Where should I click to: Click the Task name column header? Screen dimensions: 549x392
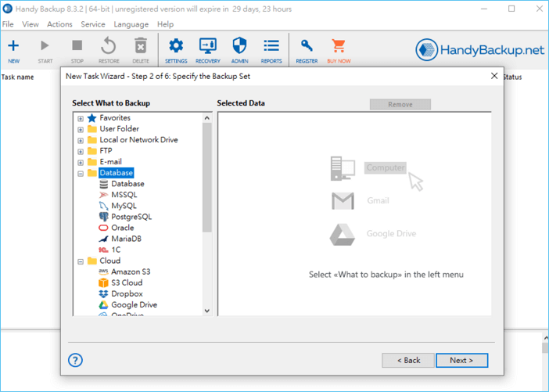pyautogui.click(x=17, y=77)
